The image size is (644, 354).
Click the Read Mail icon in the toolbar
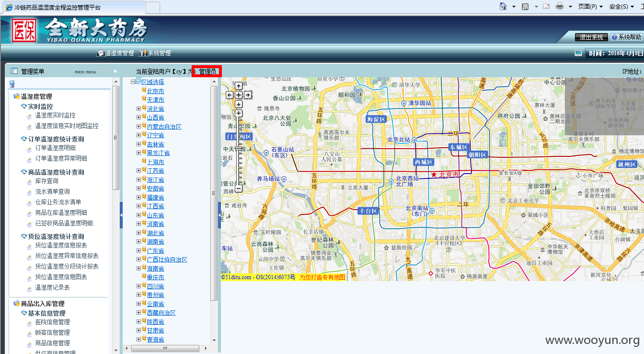pyautogui.click(x=546, y=6)
